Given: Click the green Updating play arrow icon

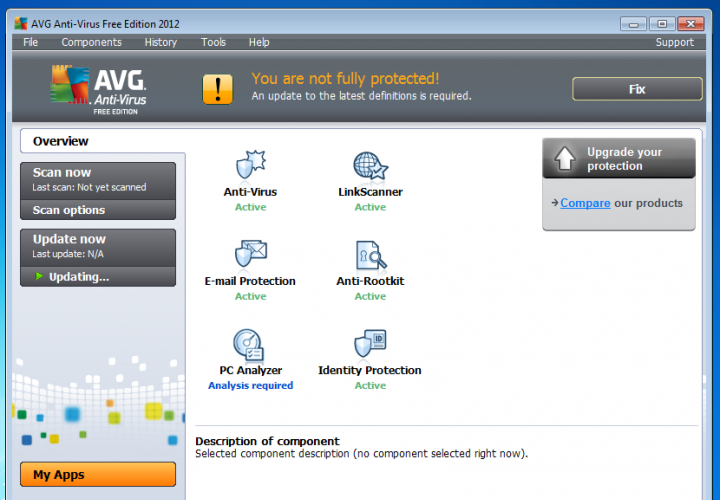Looking at the screenshot, I should point(39,276).
